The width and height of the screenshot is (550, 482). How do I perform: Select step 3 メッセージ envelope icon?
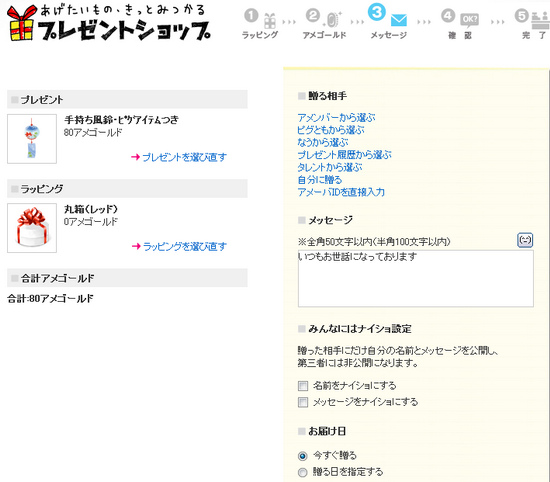[x=399, y=20]
